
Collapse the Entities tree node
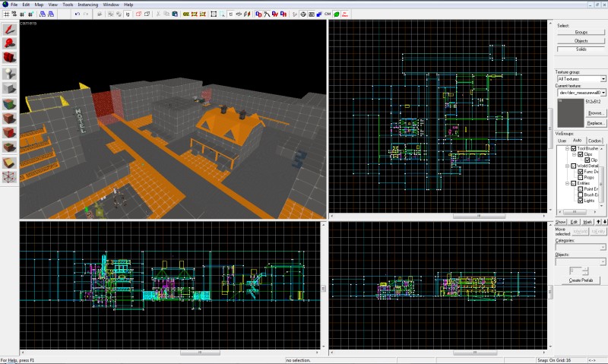point(567,183)
